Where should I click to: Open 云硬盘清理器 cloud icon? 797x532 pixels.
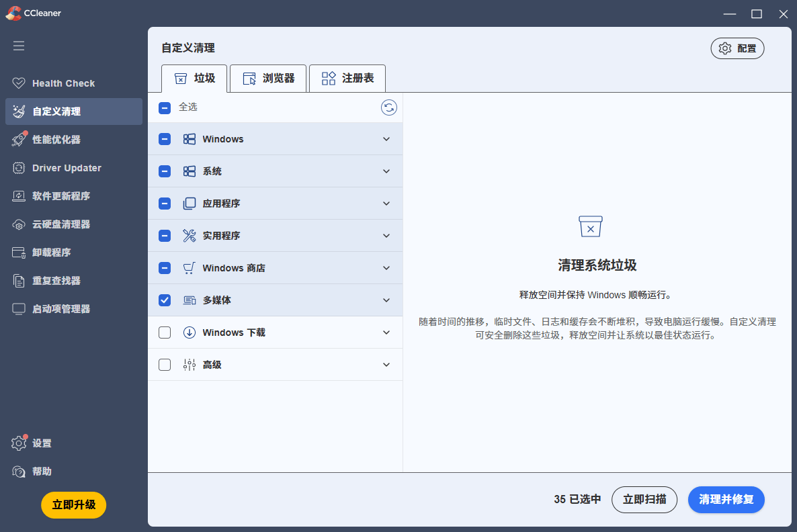(19, 224)
